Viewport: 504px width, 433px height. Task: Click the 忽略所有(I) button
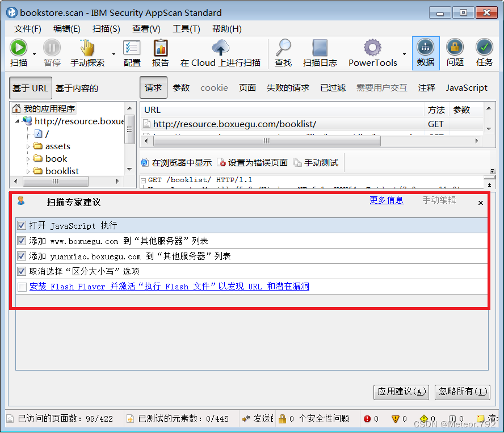click(462, 392)
